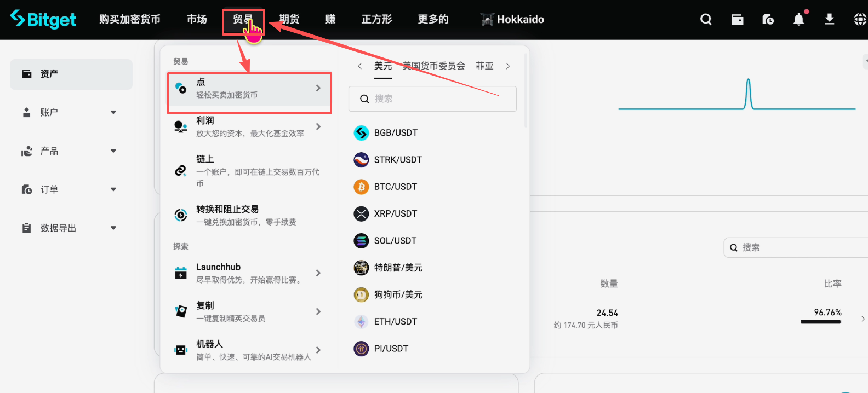Open the notifications bell
The height and width of the screenshot is (393, 868).
click(798, 20)
